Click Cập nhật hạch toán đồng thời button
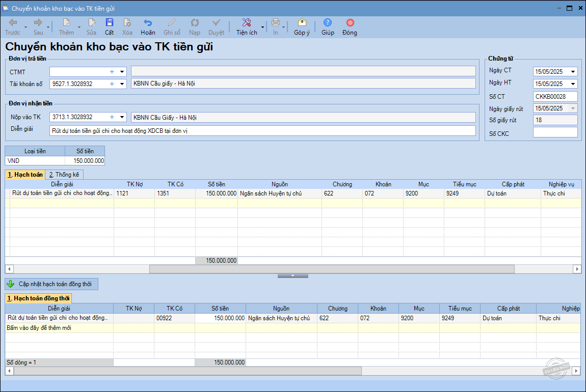 (x=51, y=284)
